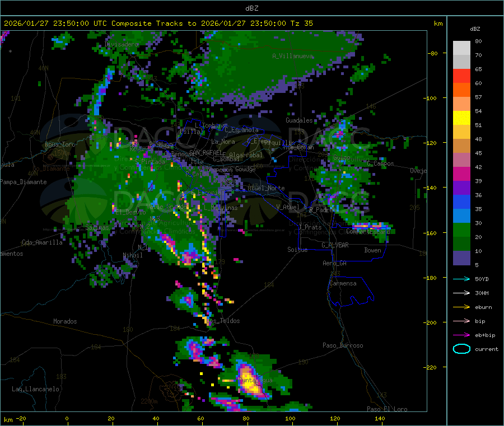This screenshot has width=504, height=426.
Task: Click the 'Los_Toldos' map label
Action: pos(223,321)
